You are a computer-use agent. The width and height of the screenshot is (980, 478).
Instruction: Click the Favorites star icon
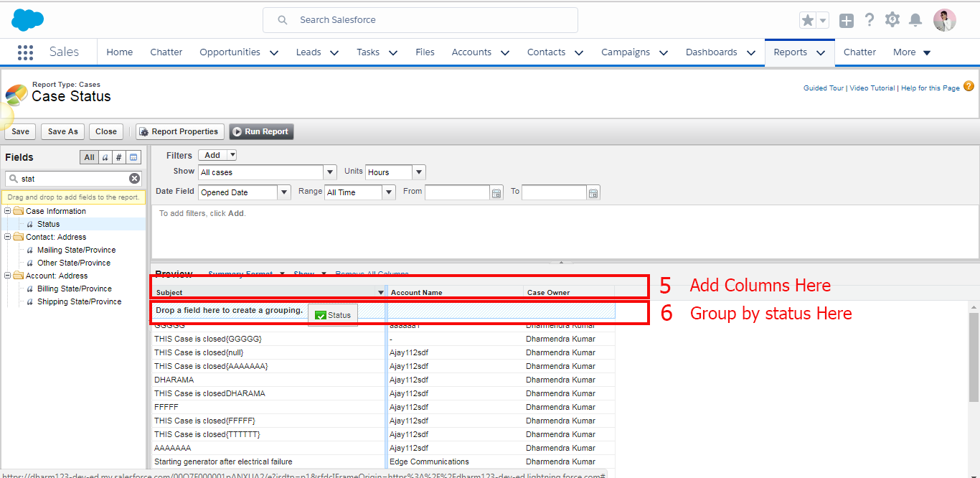pos(808,20)
